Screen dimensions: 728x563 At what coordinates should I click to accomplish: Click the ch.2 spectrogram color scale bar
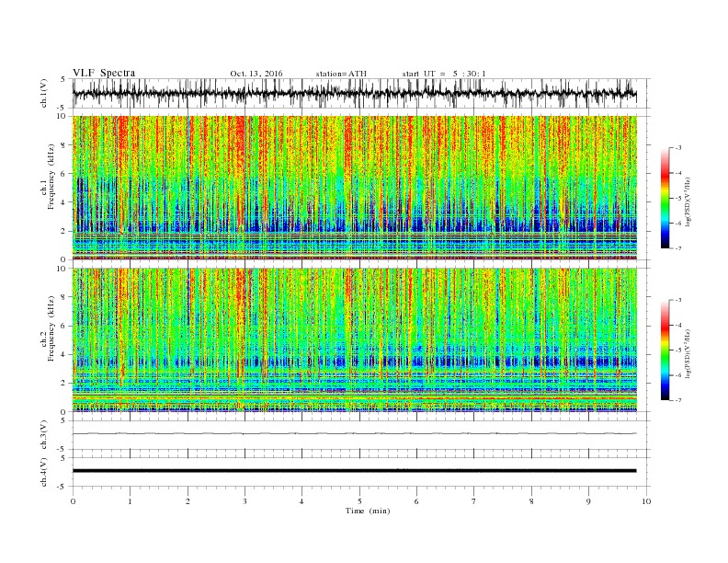(665, 350)
